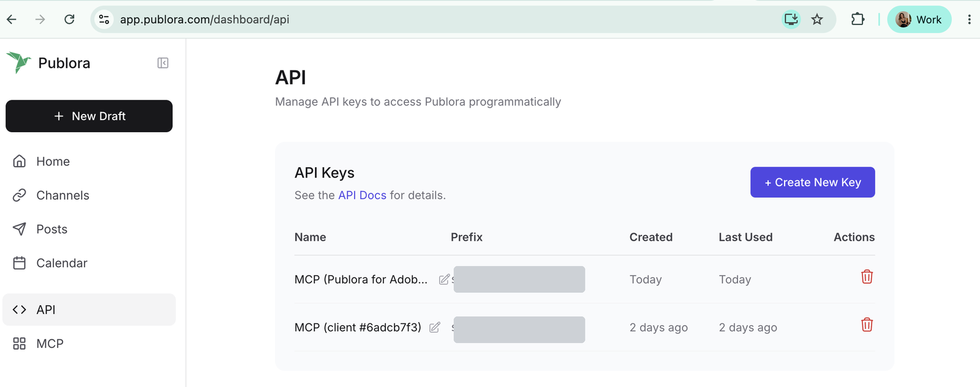
Task: Click the Publora hummingbird logo
Action: tap(18, 62)
